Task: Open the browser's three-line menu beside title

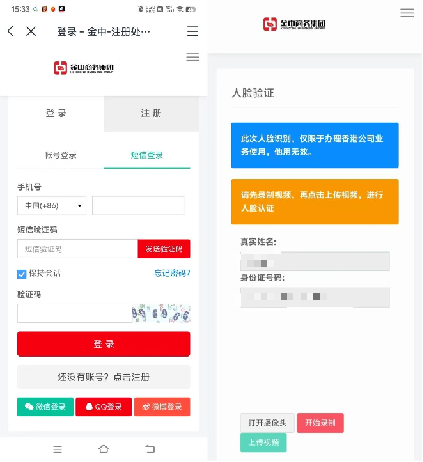Action: [192, 31]
